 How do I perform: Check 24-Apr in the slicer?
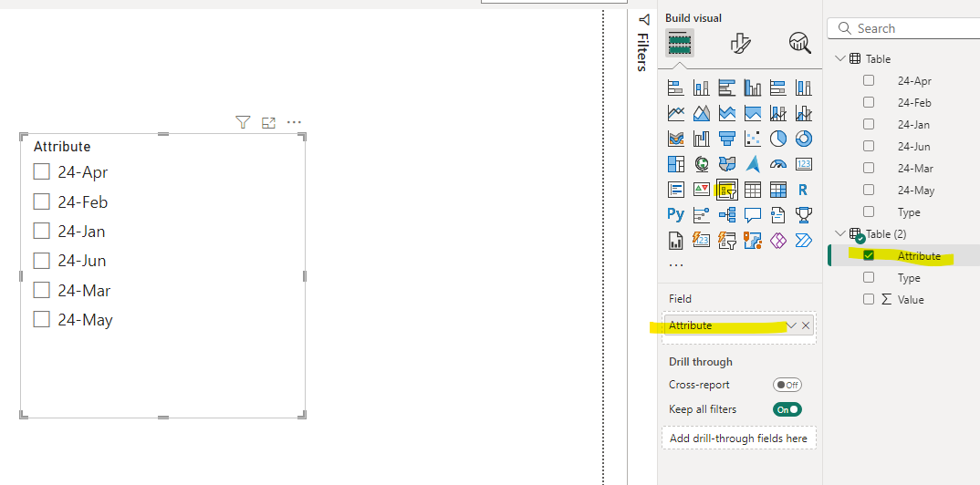41,171
